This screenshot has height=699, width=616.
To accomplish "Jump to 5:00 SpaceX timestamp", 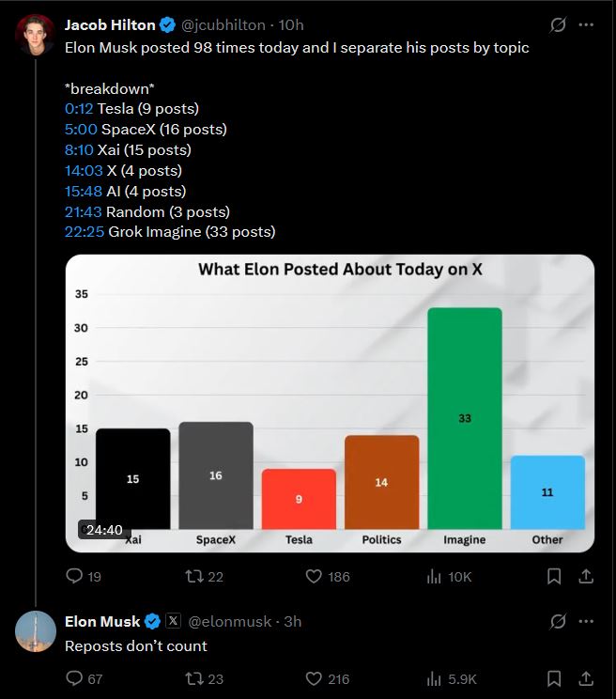I will coord(79,129).
